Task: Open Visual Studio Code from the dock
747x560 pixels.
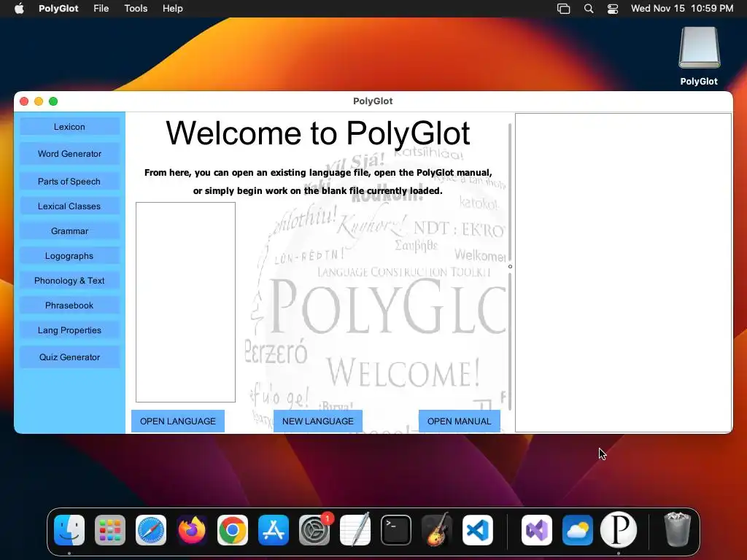Action: (x=478, y=530)
